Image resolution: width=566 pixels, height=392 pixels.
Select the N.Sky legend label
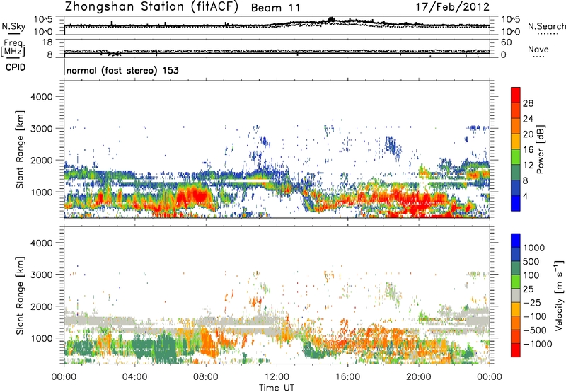coord(13,26)
